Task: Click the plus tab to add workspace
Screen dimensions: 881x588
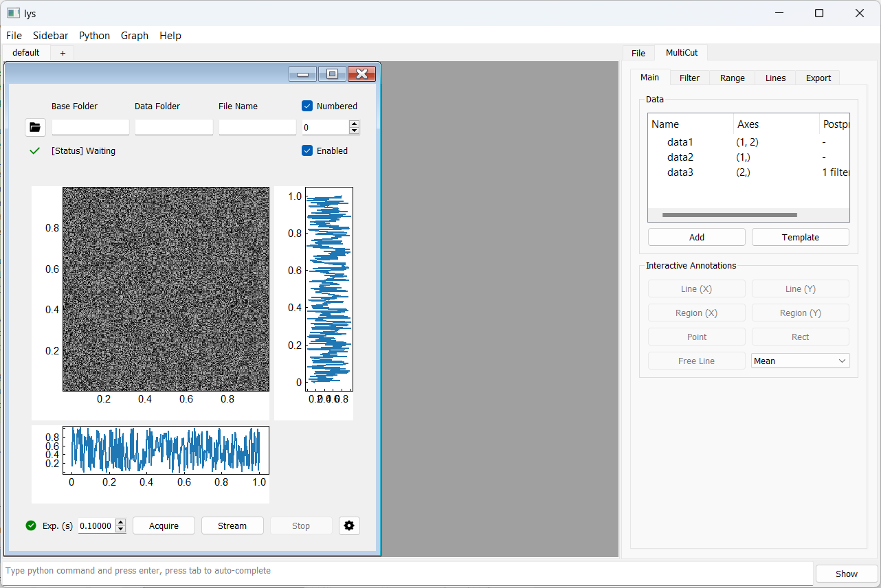Action: [63, 53]
